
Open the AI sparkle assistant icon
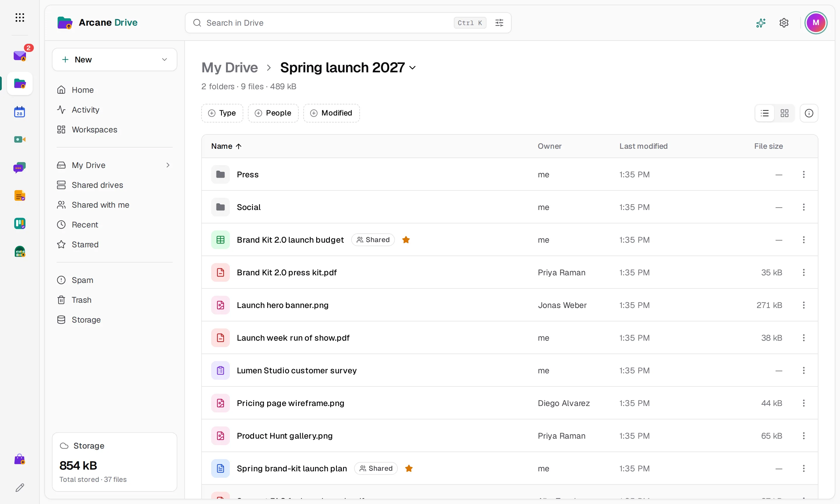point(761,23)
